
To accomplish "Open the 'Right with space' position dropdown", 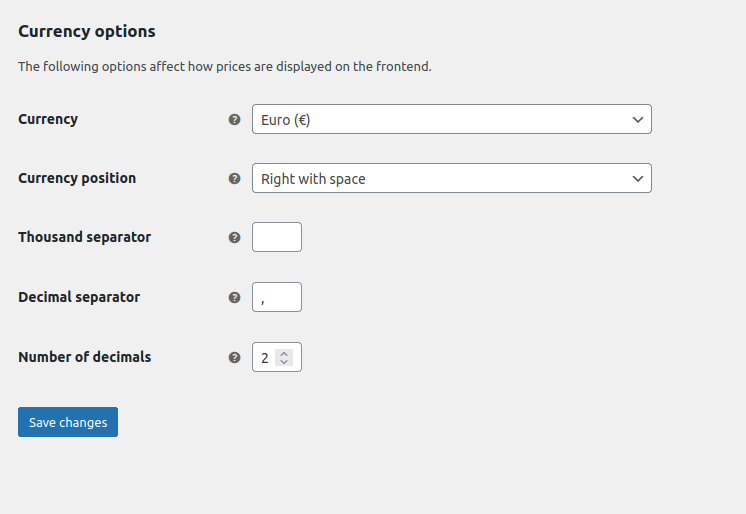I will click(x=452, y=178).
